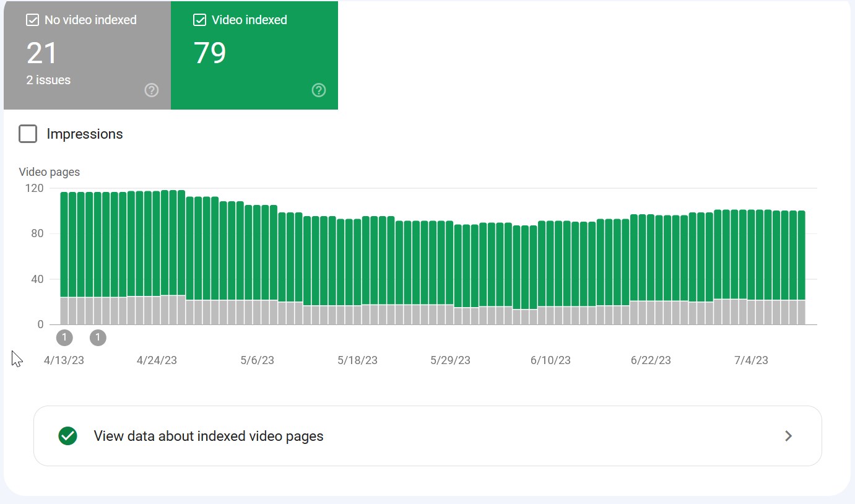Enable the Impressions checkbox
This screenshot has height=504, width=855.
28,134
